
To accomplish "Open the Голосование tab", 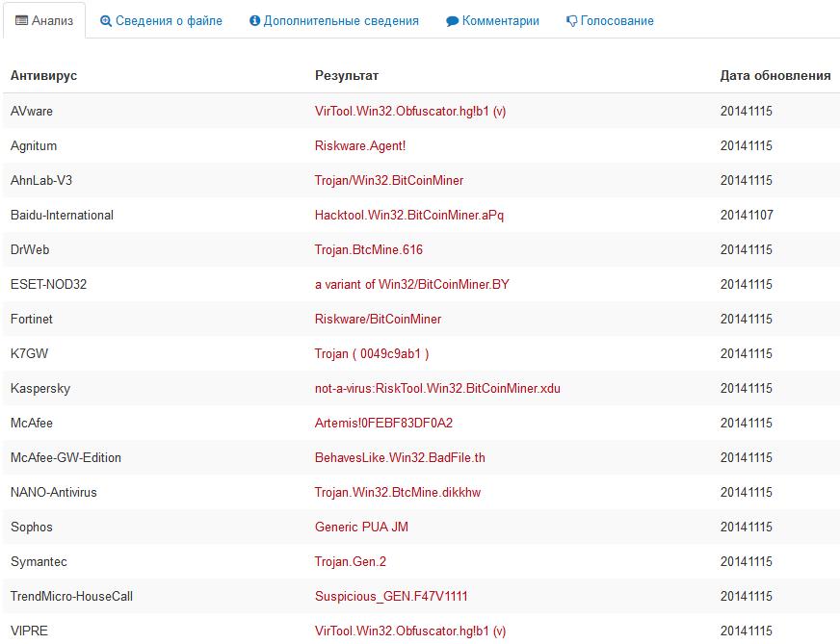I will (x=610, y=21).
